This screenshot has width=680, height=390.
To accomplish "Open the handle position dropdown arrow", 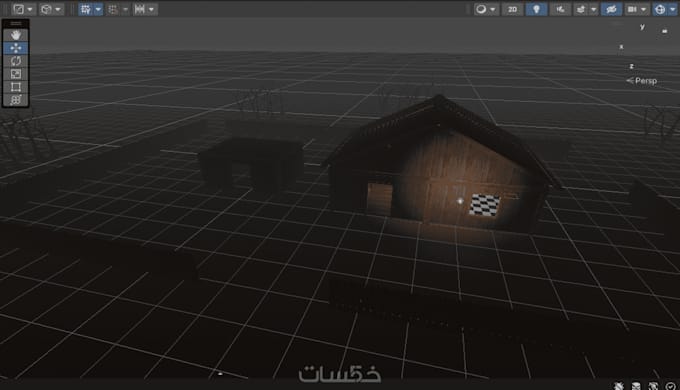I will tap(30, 9).
